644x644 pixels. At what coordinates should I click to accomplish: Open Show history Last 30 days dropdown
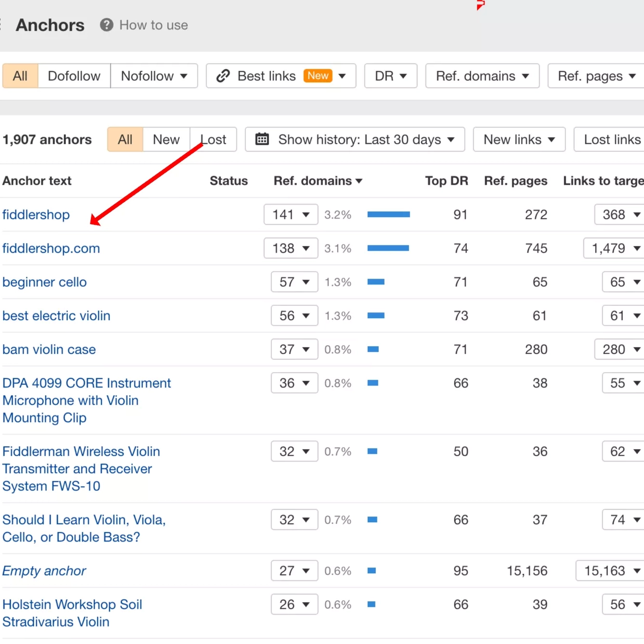[x=355, y=140]
